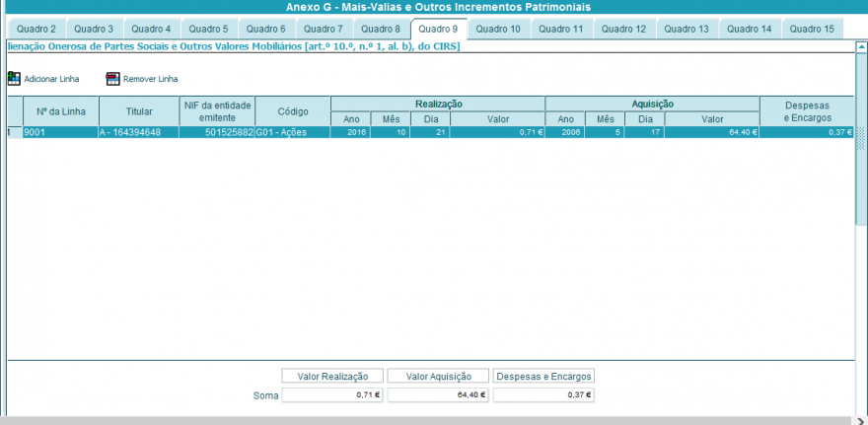Click the NIF cell 501525882
Image resolution: width=868 pixels, height=425 pixels.
(x=217, y=132)
